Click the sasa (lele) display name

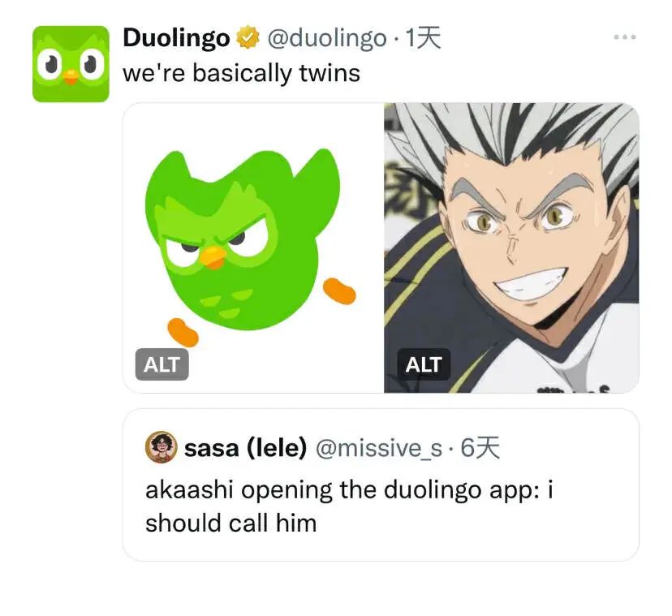tap(246, 448)
